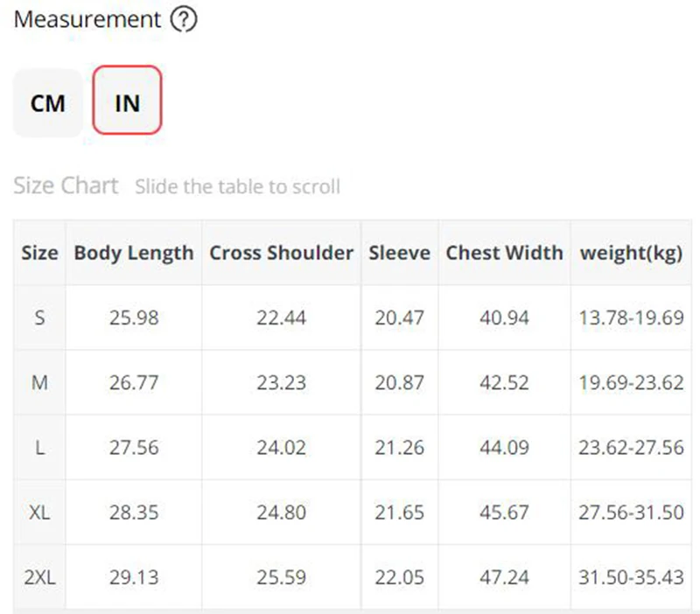Select the XL size row label
700x614 pixels.
tap(39, 512)
